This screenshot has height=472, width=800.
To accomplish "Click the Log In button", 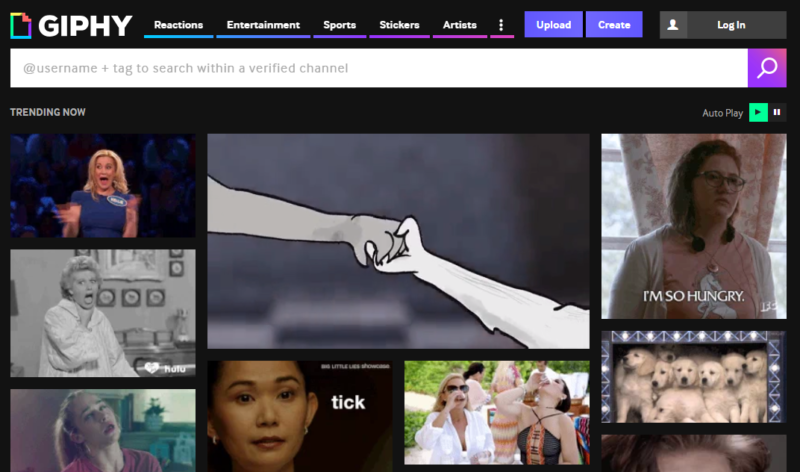I will coord(731,25).
